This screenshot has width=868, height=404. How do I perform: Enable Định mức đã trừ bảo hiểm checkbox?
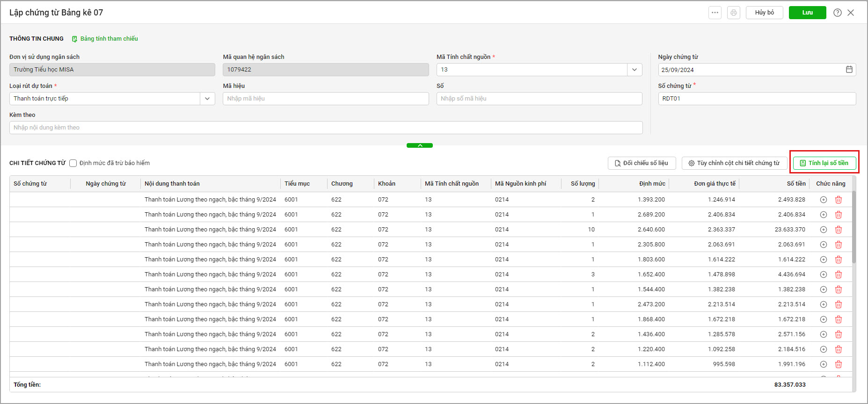(x=73, y=163)
